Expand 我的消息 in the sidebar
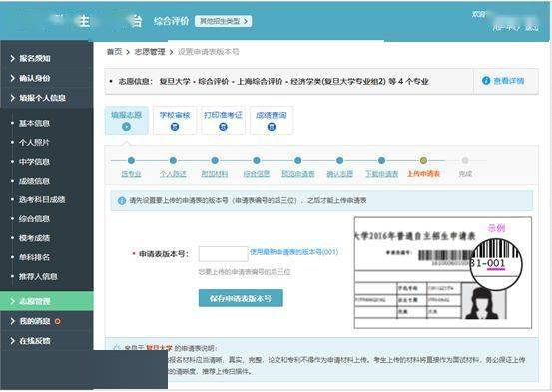This screenshot has width=552, height=392. coord(47,321)
